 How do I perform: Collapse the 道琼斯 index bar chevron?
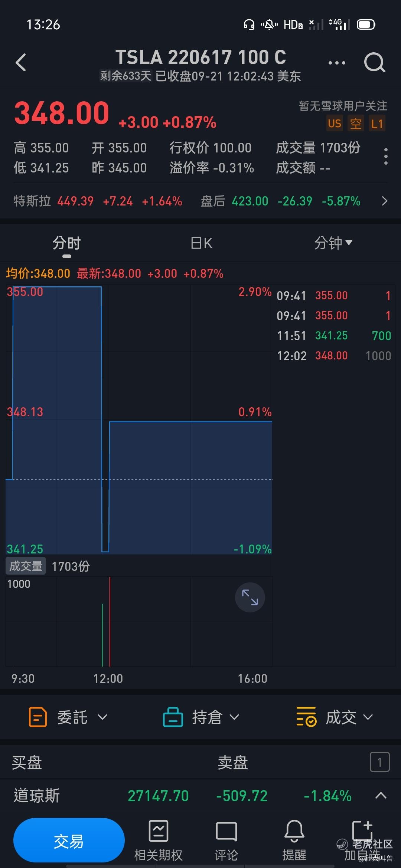coord(381,795)
